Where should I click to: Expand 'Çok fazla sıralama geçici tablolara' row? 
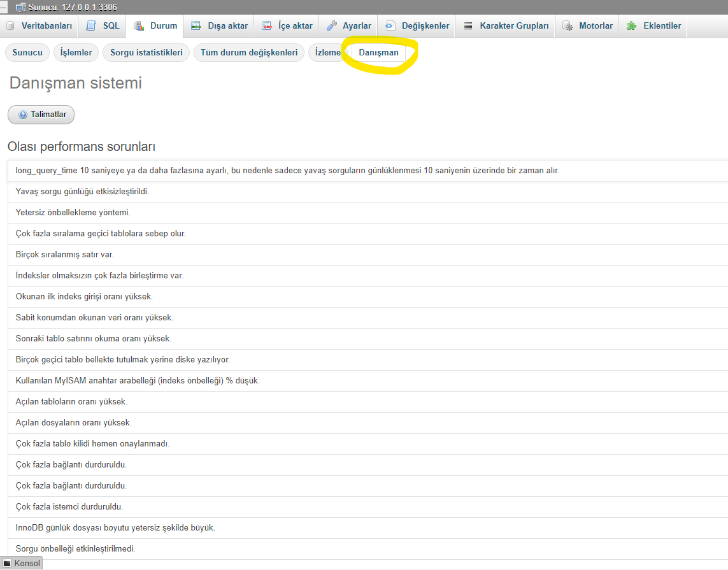[368, 234]
